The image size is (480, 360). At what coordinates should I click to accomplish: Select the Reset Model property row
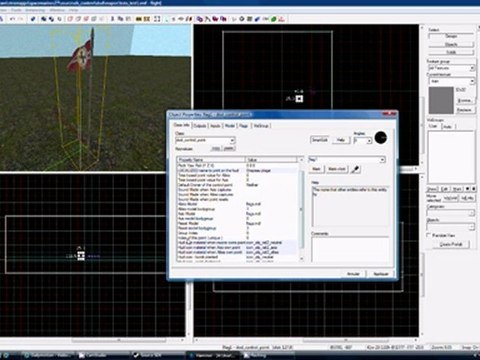pyautogui.click(x=237, y=223)
